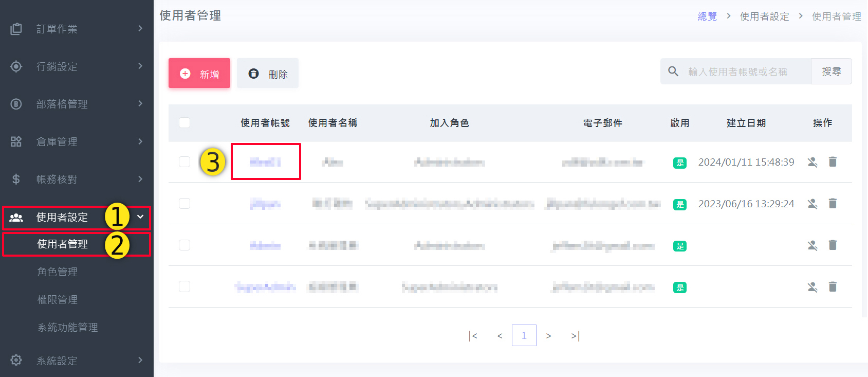Click the 搜尋 search button

[831, 71]
